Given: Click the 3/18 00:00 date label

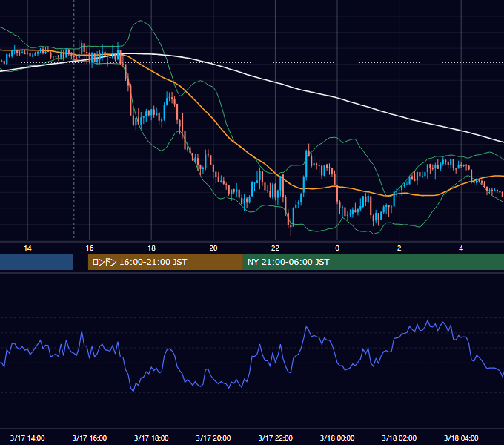Looking at the screenshot, I should (x=337, y=438).
